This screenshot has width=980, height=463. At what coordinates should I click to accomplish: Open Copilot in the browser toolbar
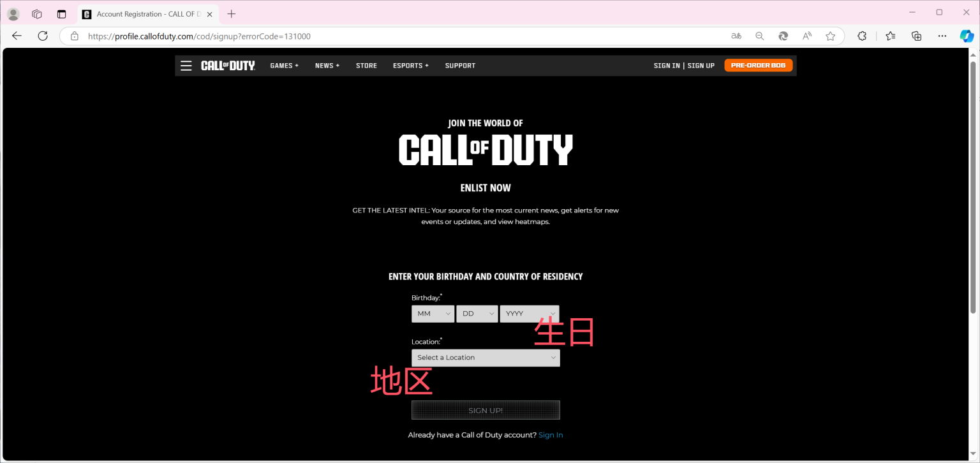[968, 36]
